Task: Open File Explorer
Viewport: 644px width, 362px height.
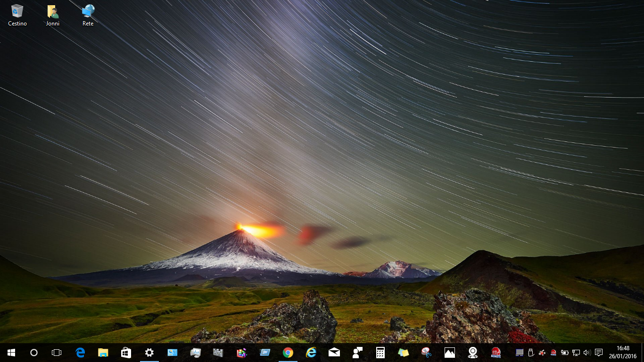Action: tap(103, 352)
